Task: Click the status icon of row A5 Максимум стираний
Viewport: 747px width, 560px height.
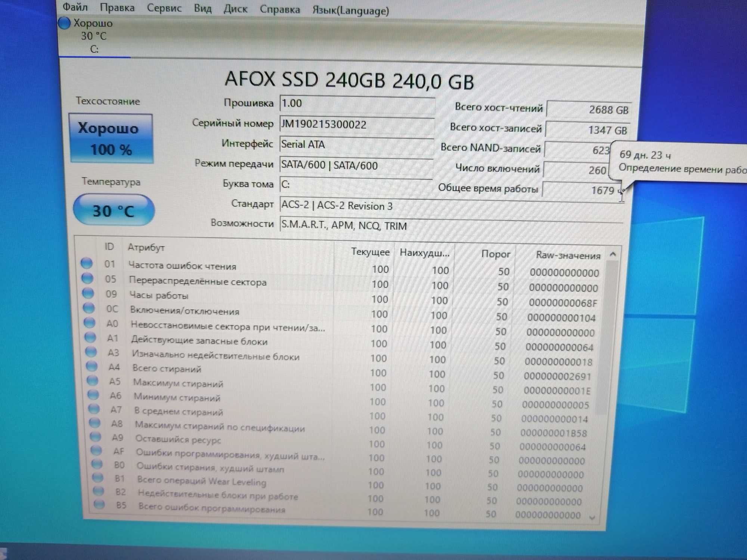Action: pos(93,380)
